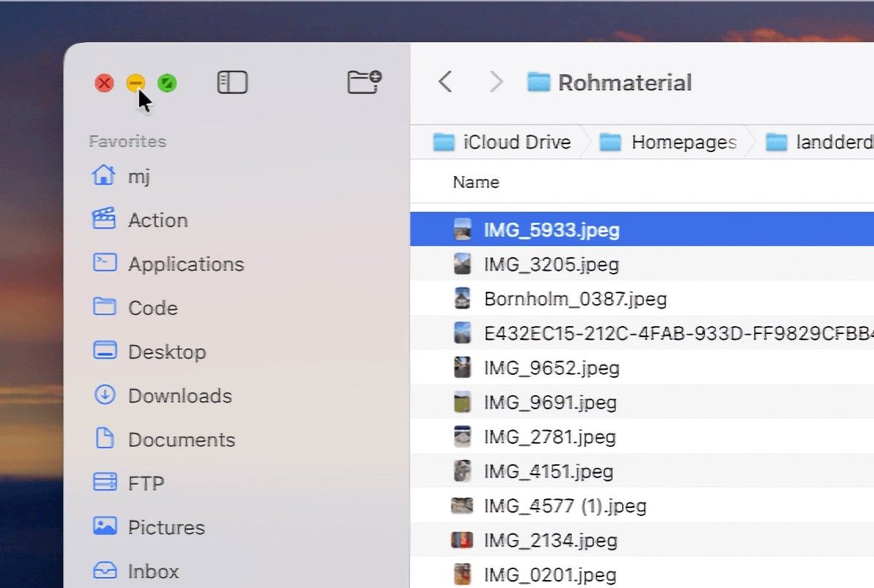The width and height of the screenshot is (874, 588).
Task: Select IMG_4577 (1).jpeg in the list
Action: [564, 506]
